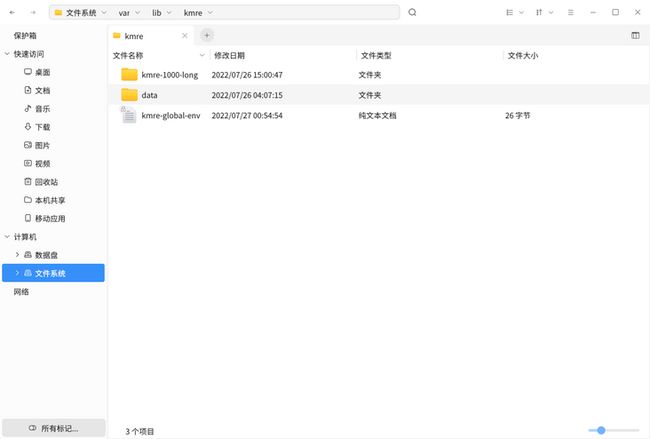This screenshot has width=650, height=439.
Task: Click kmre-global-env file name
Action: click(171, 116)
